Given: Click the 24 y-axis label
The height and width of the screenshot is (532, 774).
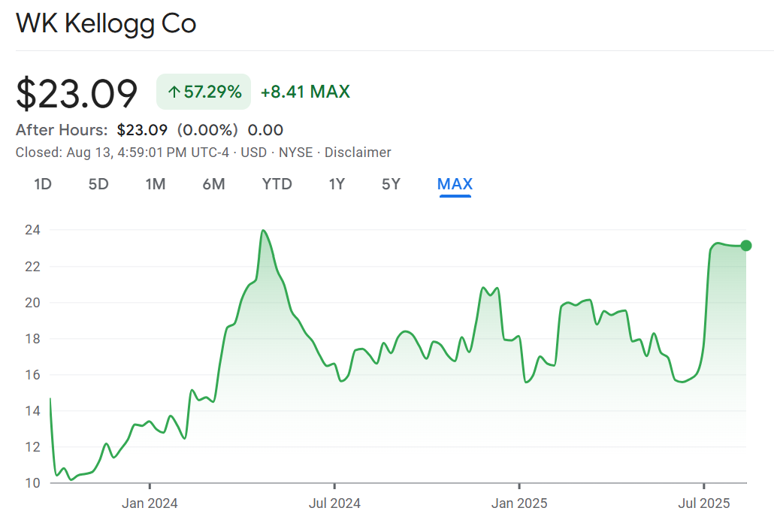Looking at the screenshot, I should [x=32, y=230].
